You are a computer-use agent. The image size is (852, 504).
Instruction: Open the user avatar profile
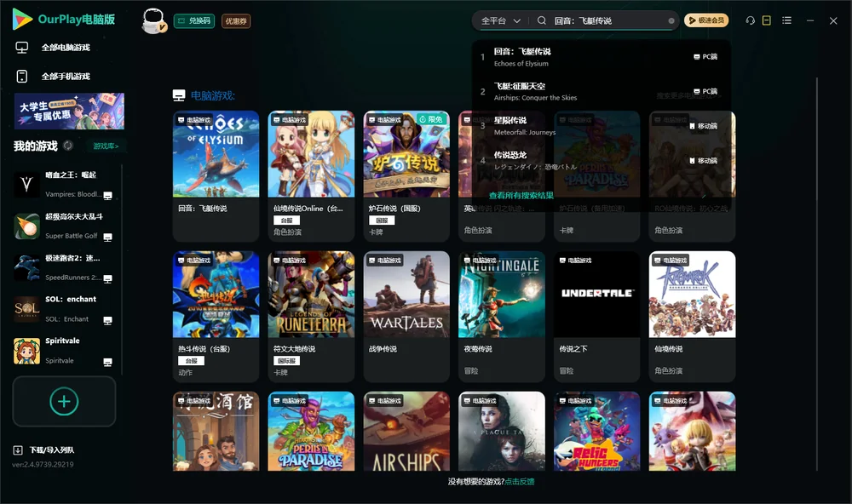pos(153,20)
